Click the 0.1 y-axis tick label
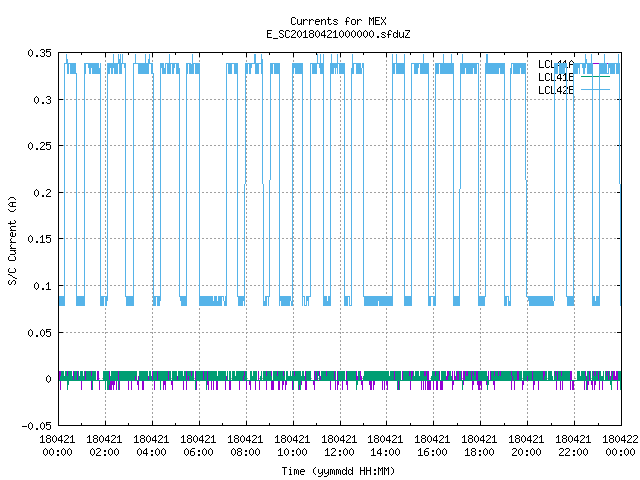 42,286
